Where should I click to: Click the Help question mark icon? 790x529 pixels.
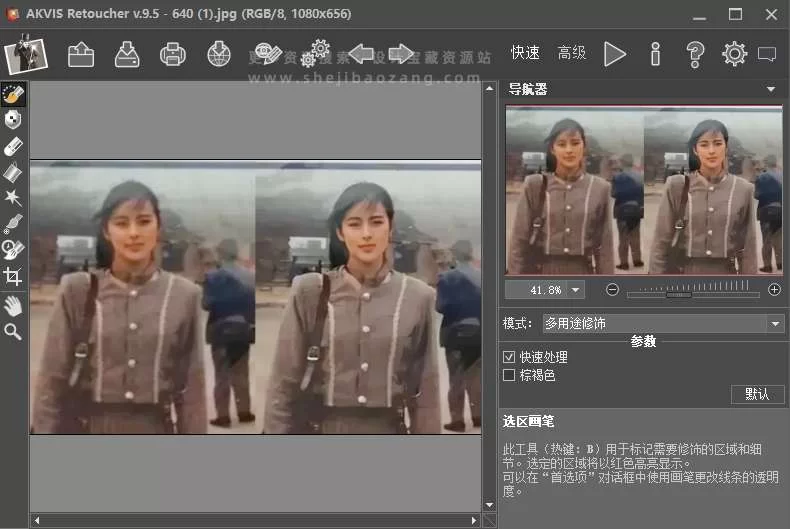696,54
